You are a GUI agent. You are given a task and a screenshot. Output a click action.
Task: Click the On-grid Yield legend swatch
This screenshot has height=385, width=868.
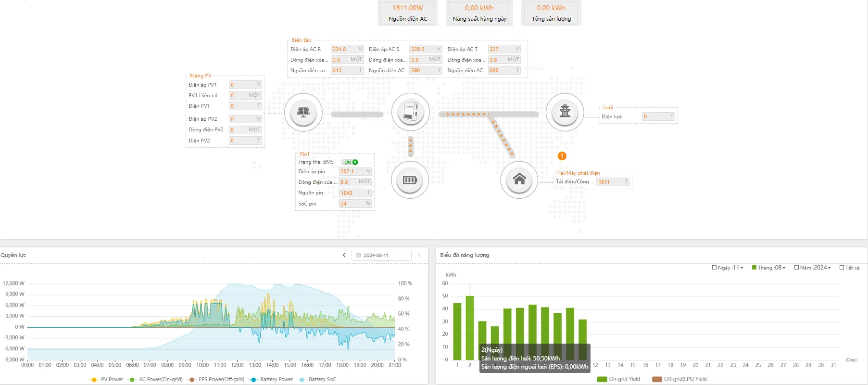click(602, 379)
